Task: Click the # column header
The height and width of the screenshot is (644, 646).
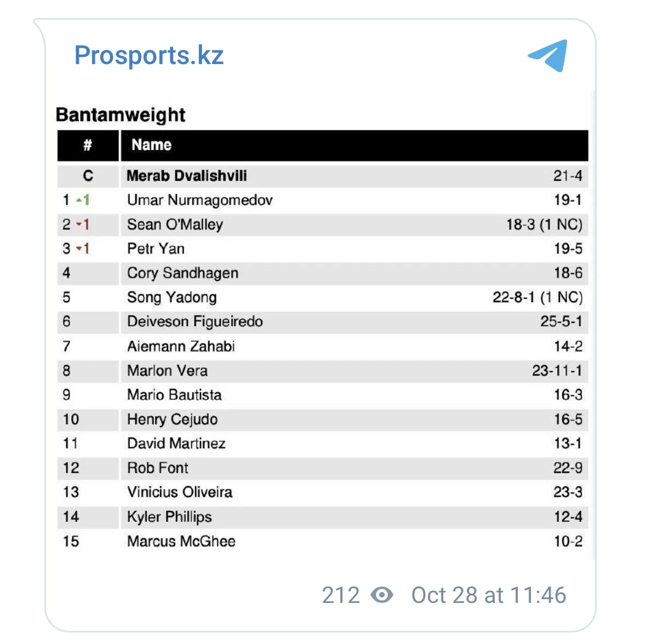Action: (x=88, y=145)
